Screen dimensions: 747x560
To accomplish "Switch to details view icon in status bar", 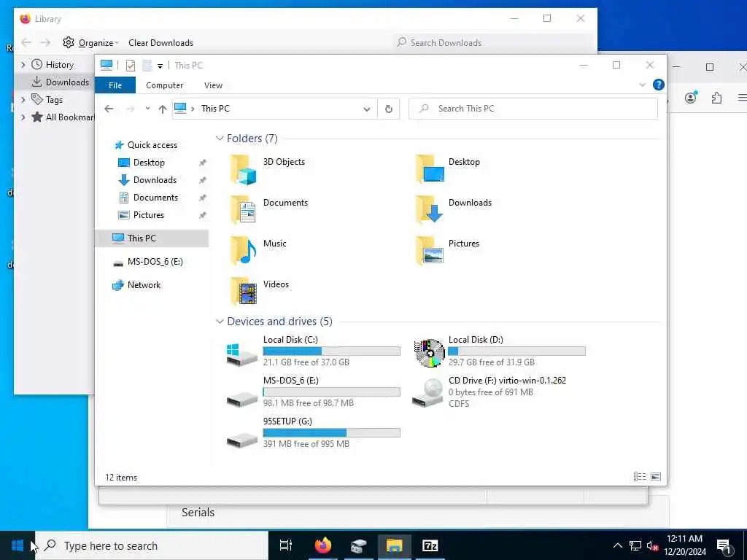I will tap(640, 477).
